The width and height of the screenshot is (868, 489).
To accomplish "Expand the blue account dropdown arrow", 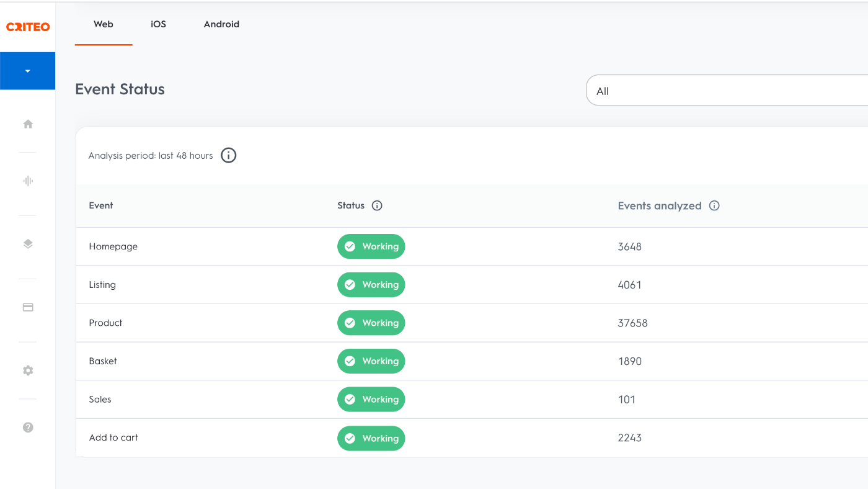I will coord(27,71).
